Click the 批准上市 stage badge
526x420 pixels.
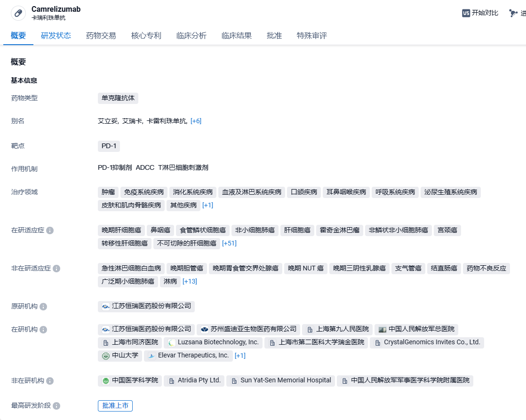tap(115, 406)
